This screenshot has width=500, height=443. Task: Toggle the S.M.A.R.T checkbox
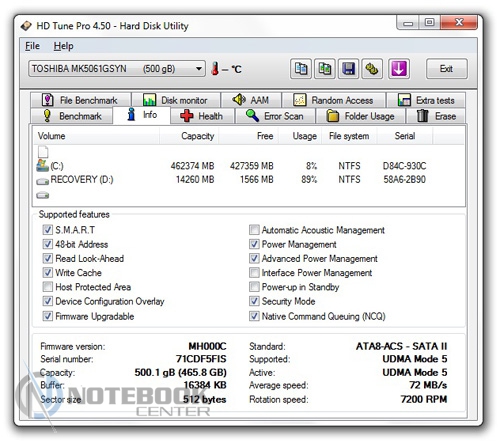click(x=48, y=230)
